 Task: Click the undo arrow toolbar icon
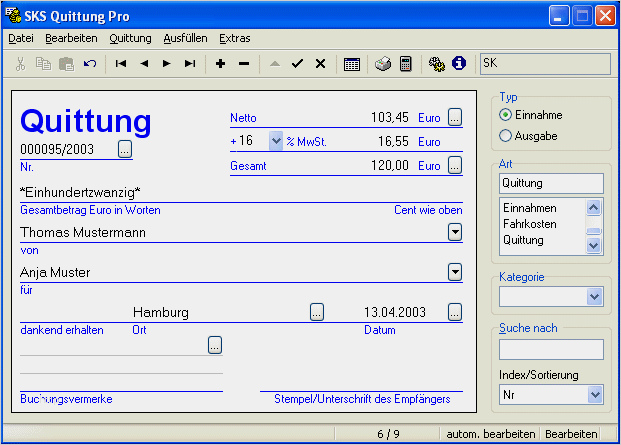90,64
